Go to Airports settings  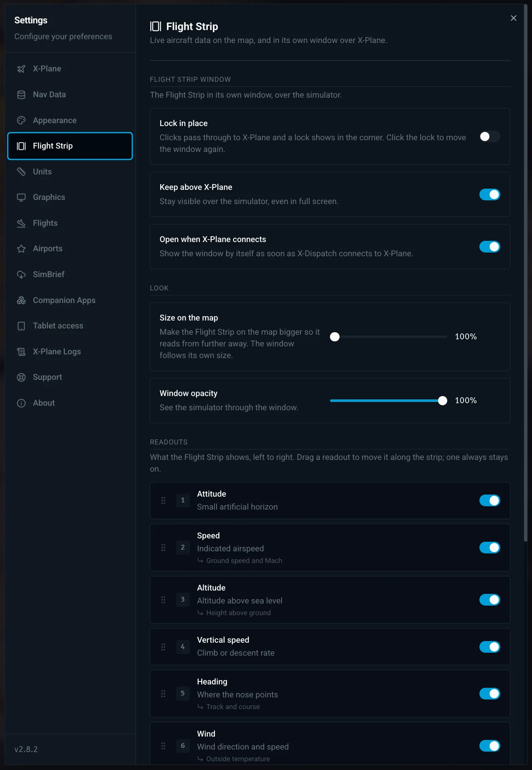(70, 249)
